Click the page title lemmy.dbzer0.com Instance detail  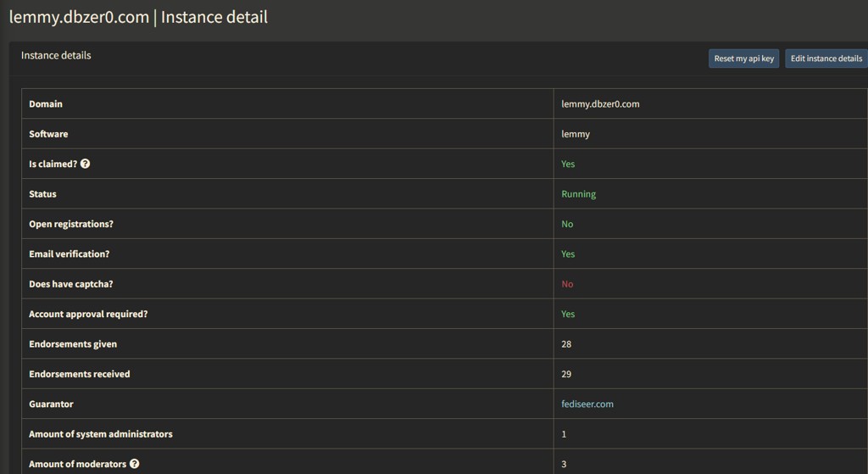tap(138, 17)
